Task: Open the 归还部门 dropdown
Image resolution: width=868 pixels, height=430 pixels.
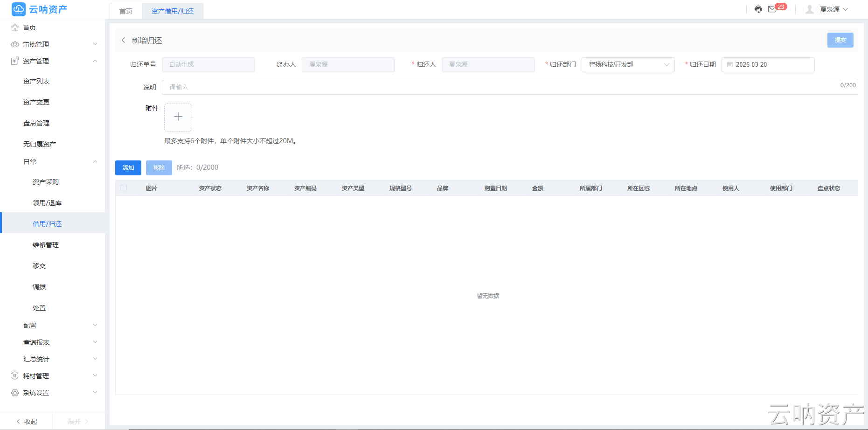Action: pos(628,65)
